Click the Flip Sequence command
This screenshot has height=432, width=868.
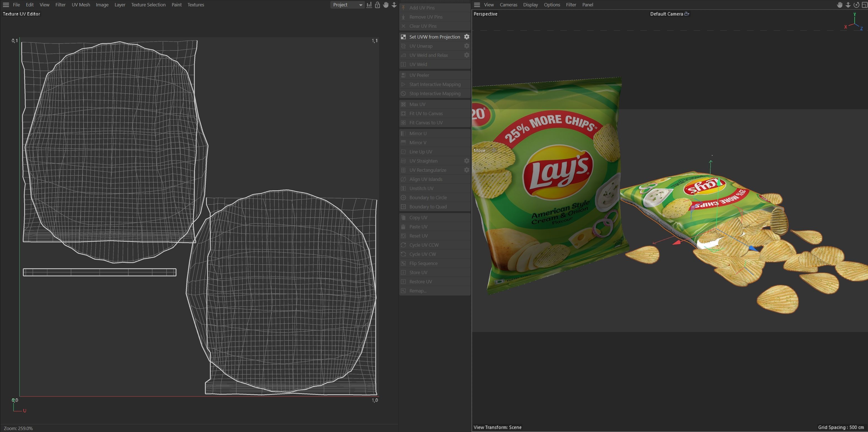[x=435, y=263]
